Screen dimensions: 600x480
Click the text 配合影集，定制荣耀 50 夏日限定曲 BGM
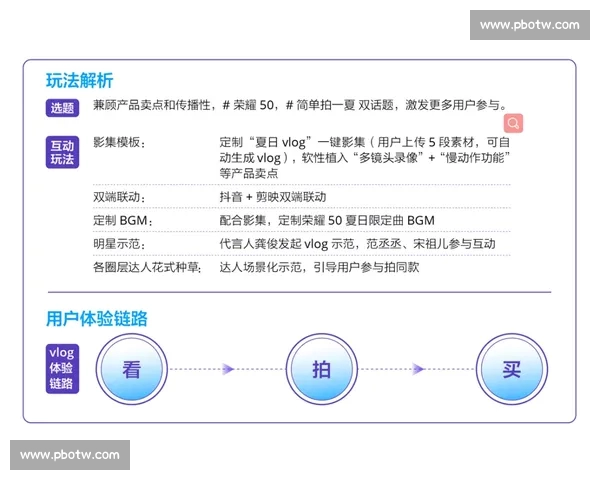[x=327, y=220]
